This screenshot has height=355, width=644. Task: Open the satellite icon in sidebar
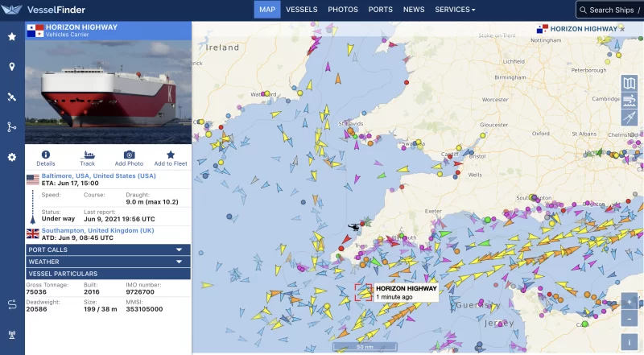coord(11,97)
